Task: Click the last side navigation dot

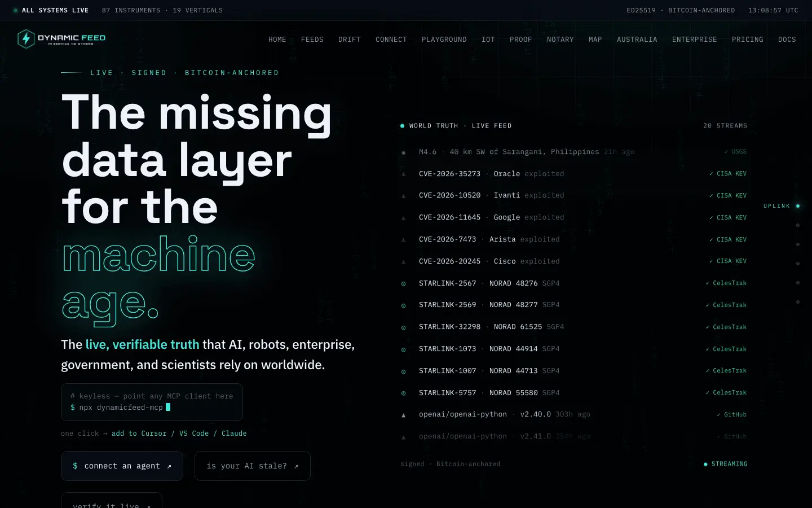Action: click(798, 302)
